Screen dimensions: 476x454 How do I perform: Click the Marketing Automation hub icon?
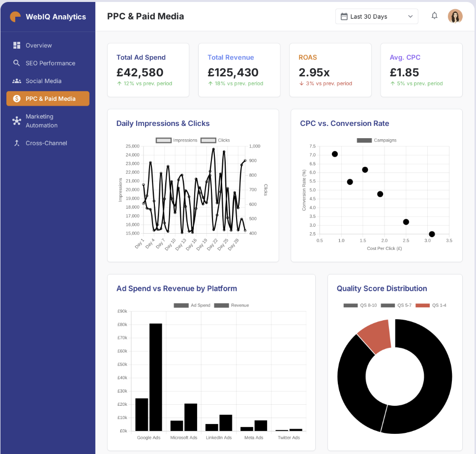coord(17,121)
